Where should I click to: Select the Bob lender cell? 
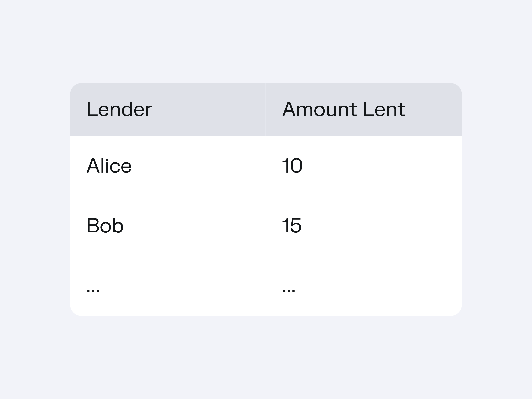pos(105,225)
